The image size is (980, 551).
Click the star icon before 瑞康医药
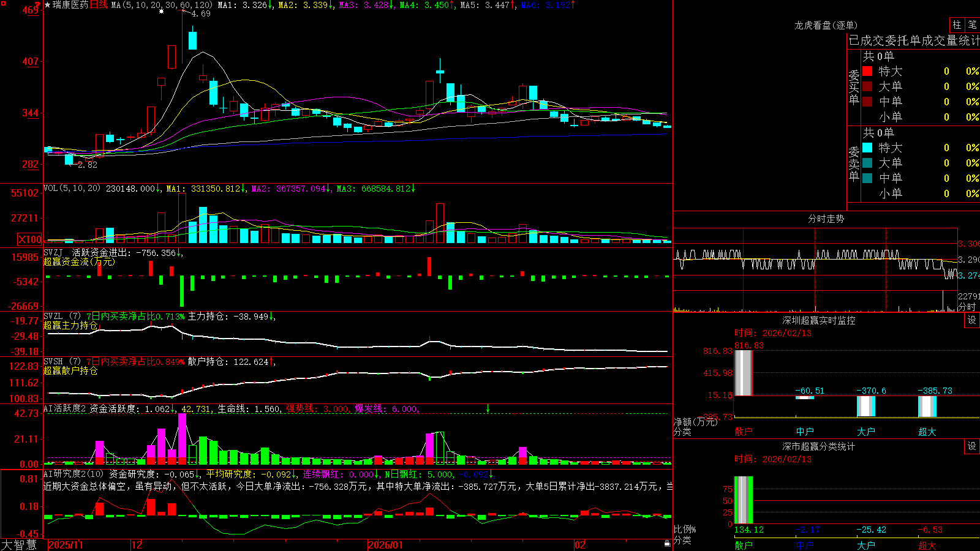click(x=48, y=5)
